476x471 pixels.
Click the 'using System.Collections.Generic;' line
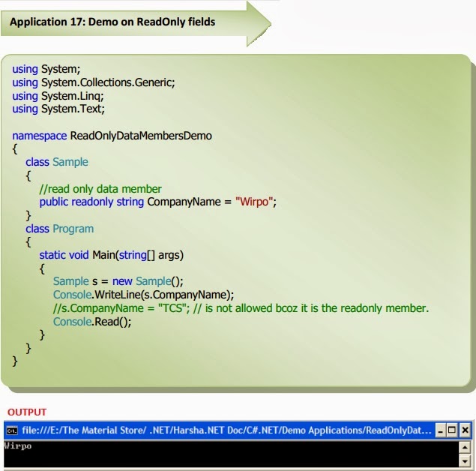(x=94, y=82)
